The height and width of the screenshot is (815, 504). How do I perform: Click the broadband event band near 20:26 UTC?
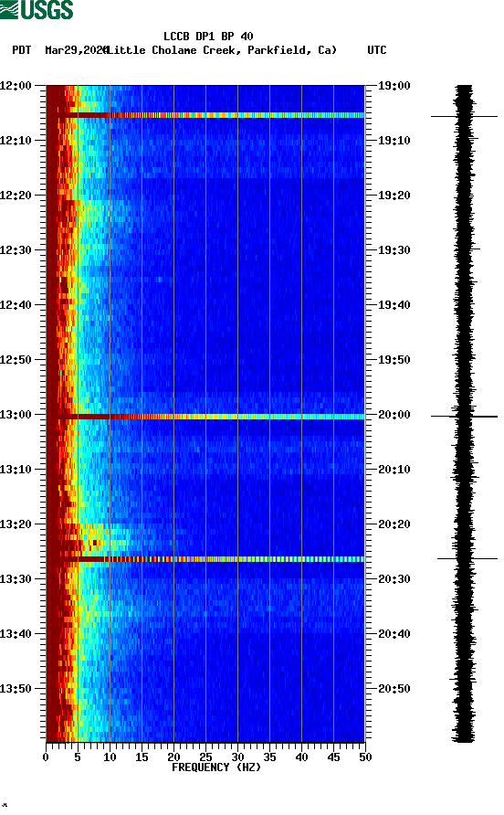(x=205, y=559)
